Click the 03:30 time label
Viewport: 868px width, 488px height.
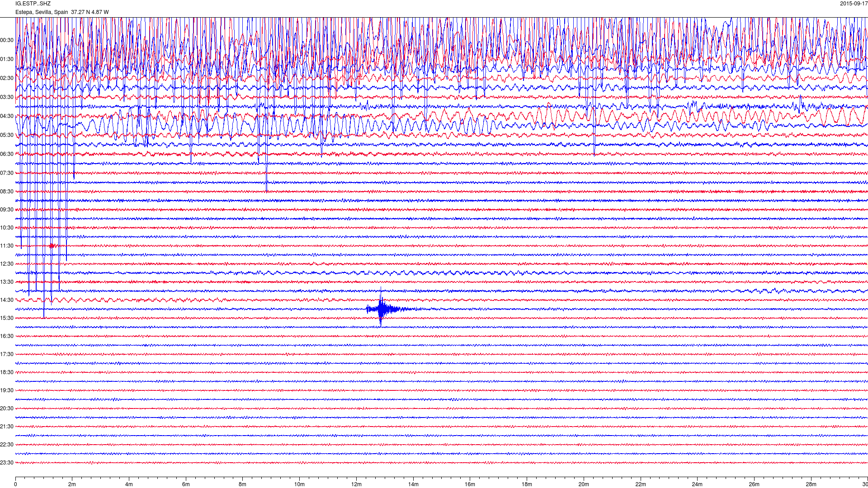point(7,97)
